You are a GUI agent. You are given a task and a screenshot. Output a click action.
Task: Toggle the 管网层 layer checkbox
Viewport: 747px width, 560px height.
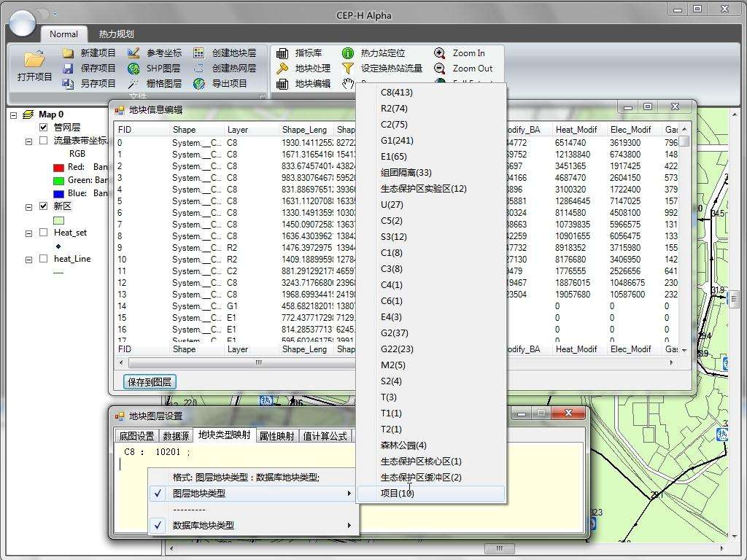pyautogui.click(x=43, y=127)
